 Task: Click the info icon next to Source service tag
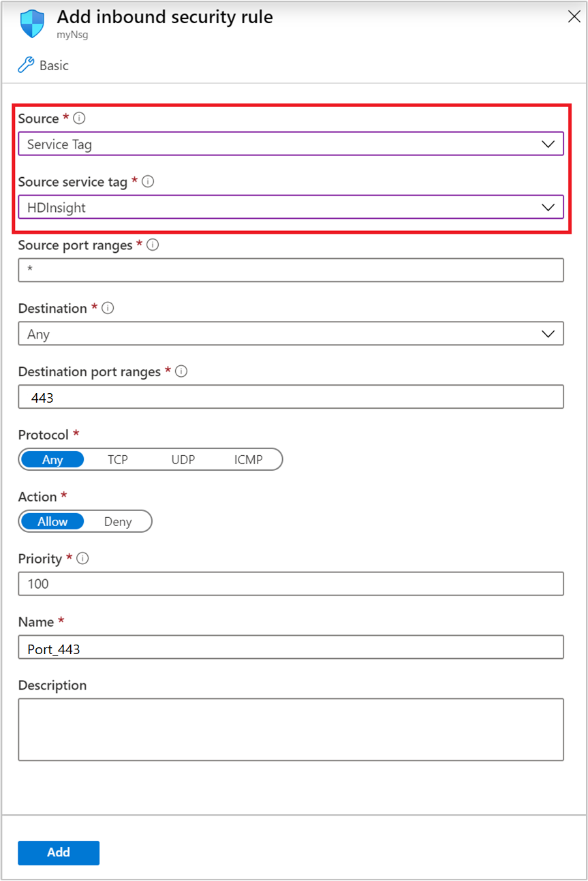coord(149,181)
